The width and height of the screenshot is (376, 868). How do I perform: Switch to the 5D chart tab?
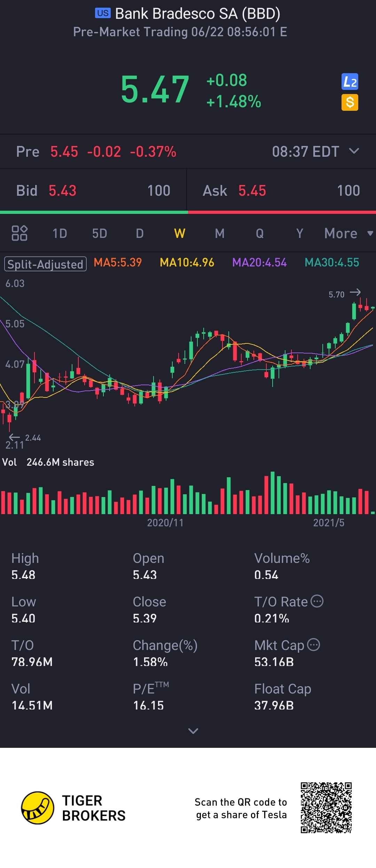[x=100, y=233]
